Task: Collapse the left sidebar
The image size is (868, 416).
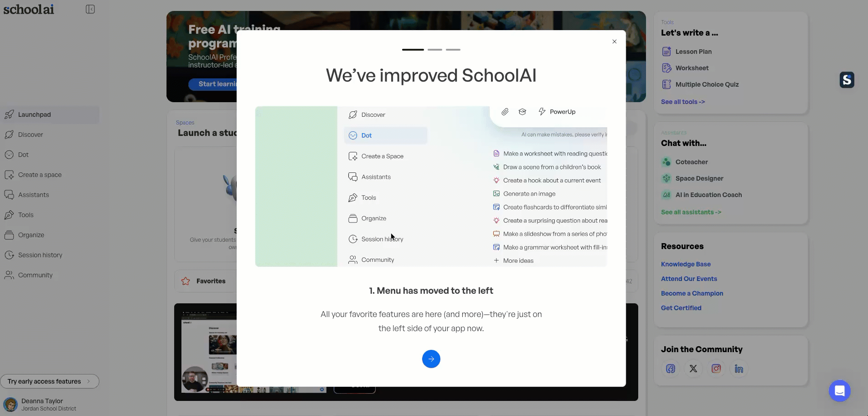Action: [90, 9]
